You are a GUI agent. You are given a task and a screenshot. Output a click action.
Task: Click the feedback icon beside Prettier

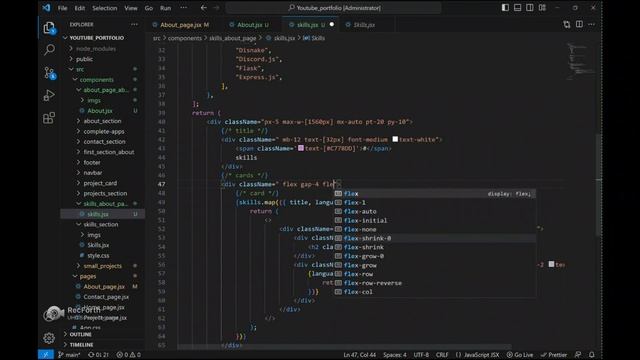(578, 355)
